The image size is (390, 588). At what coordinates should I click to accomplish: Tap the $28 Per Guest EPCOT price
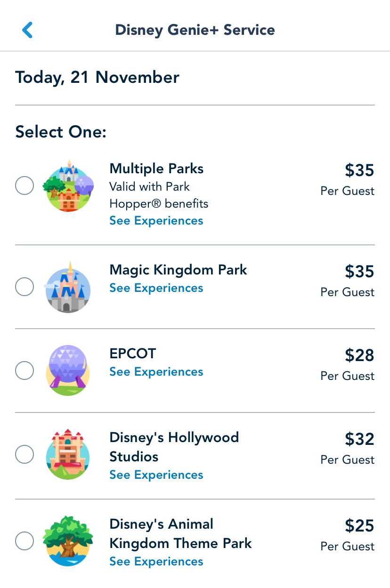[x=354, y=364]
